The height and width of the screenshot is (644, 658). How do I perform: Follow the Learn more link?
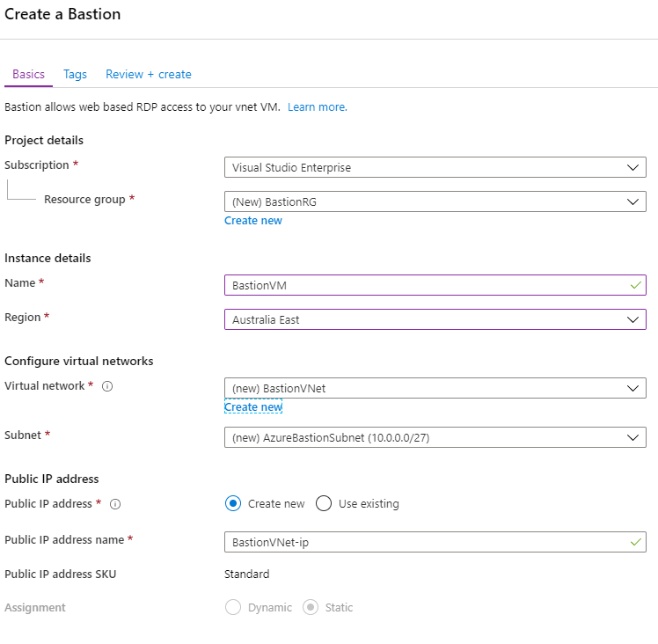click(318, 107)
